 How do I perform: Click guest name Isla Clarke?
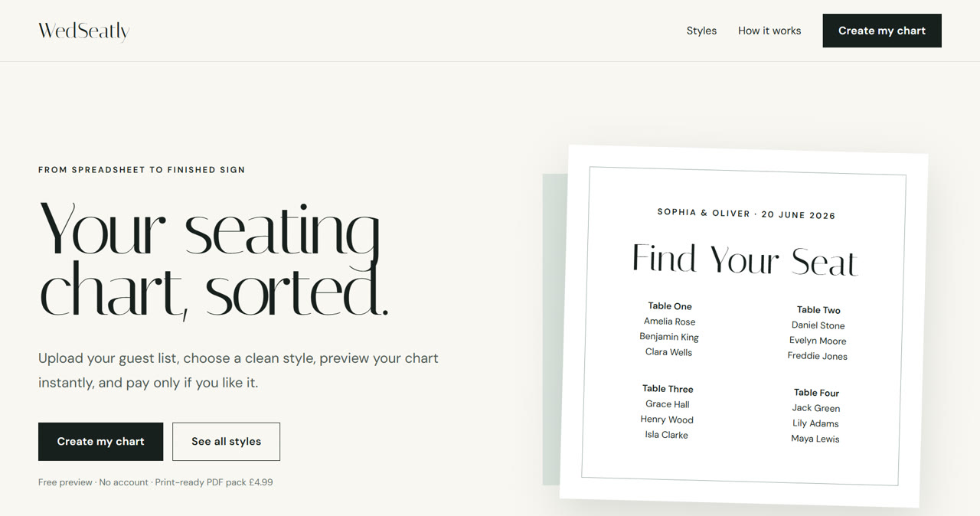point(666,435)
